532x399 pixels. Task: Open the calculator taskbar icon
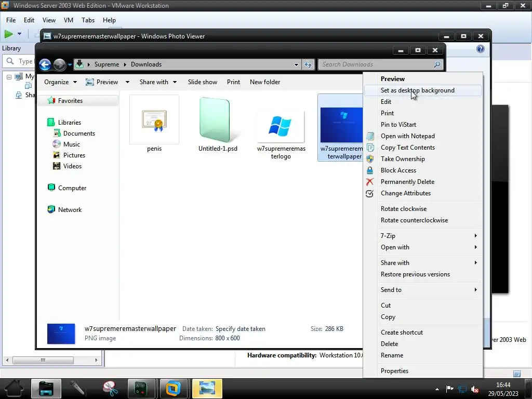click(x=141, y=389)
